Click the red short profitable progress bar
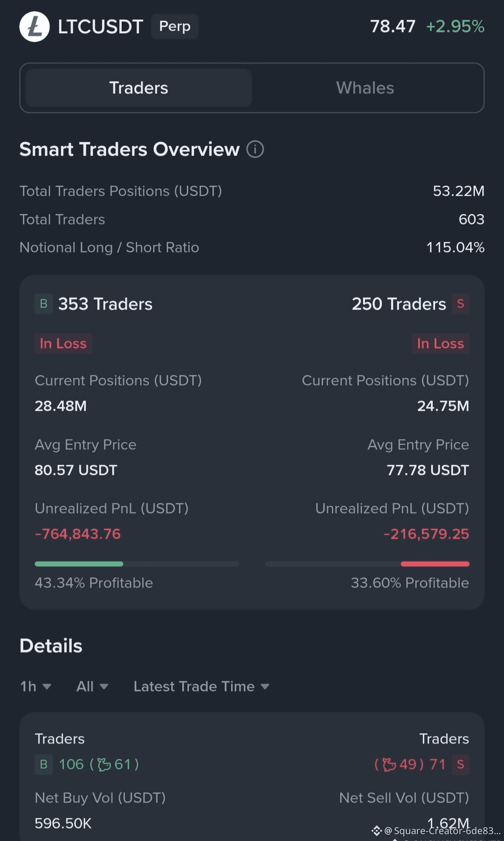The height and width of the screenshot is (841, 504). [435, 564]
